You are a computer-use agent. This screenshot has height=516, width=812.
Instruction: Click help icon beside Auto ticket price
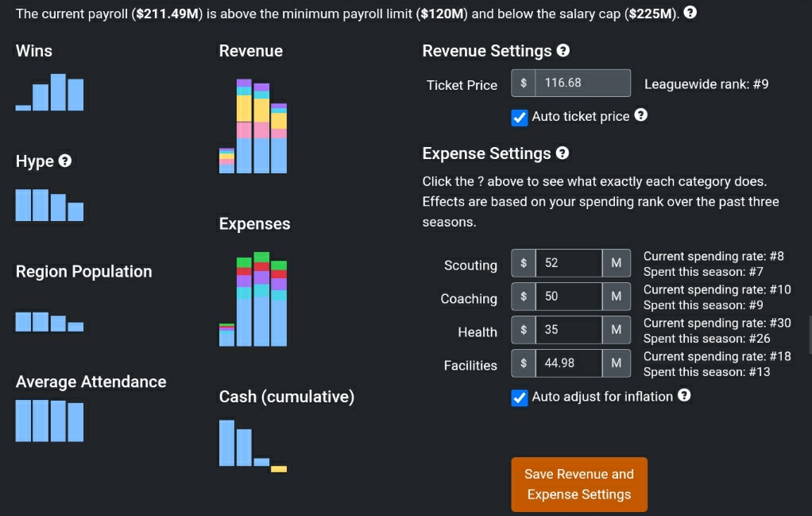pos(641,115)
